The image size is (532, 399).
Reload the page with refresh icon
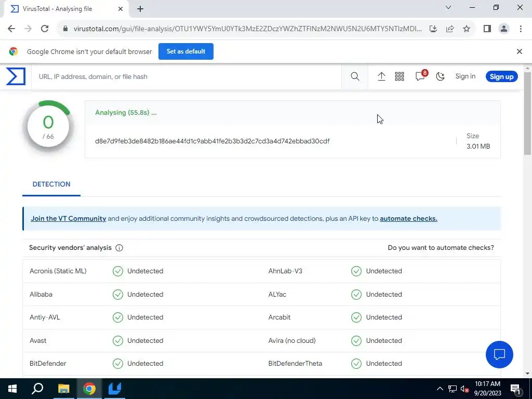click(45, 29)
